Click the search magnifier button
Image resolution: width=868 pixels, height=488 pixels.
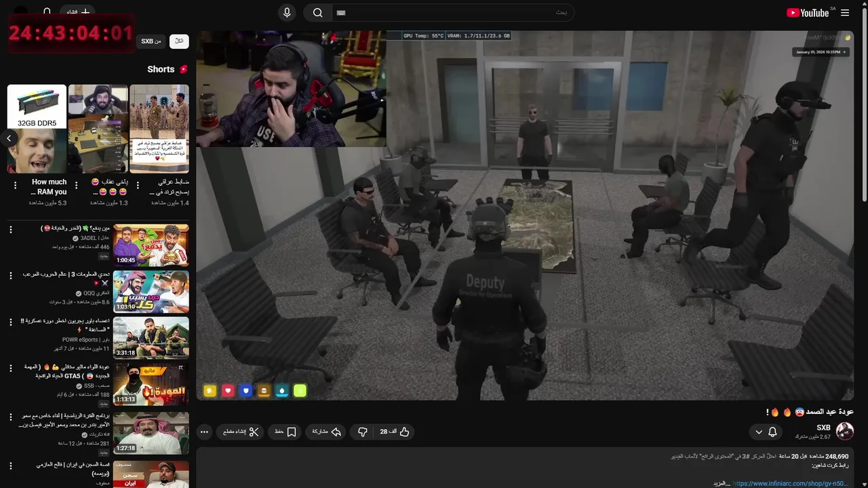click(317, 13)
